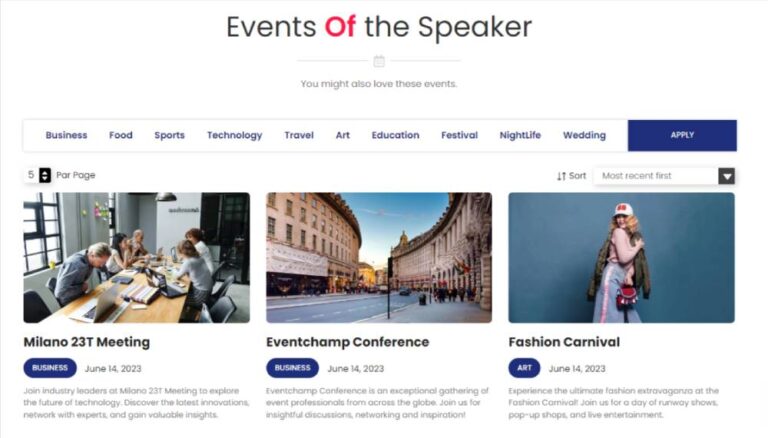
Task: Open the Most recent first dropdown arrow
Action: [726, 176]
